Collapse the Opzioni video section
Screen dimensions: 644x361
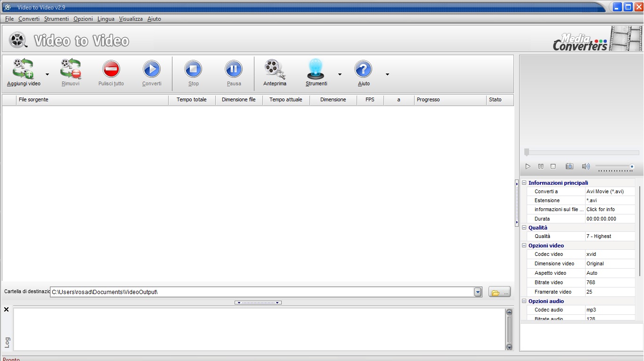coord(524,245)
